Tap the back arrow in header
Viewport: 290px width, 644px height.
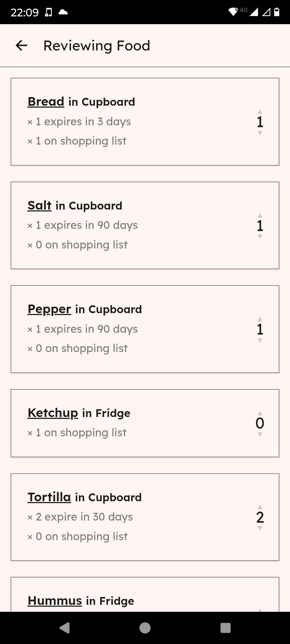click(x=21, y=46)
